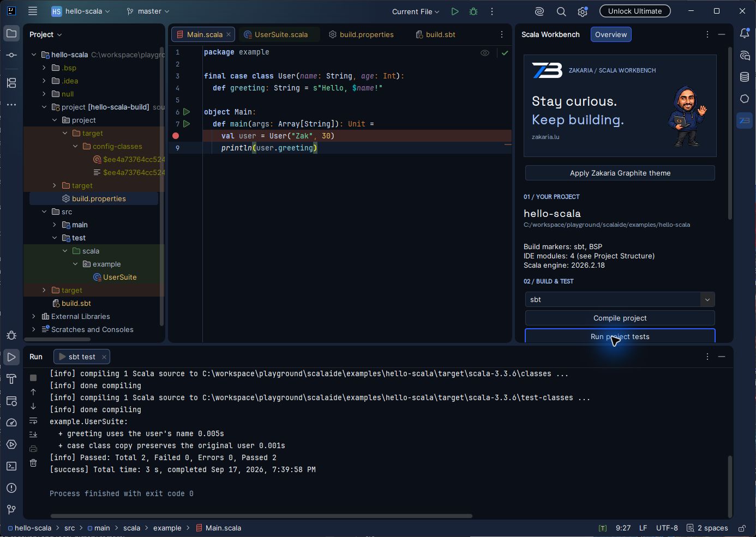Viewport: 756px width, 537px height.
Task: Open Notifications bell icon
Action: pyautogui.click(x=745, y=34)
